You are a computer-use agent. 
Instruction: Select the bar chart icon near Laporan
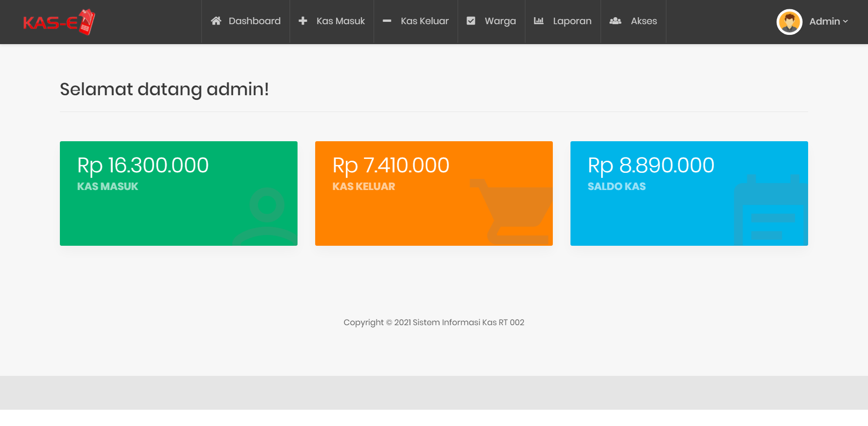click(538, 21)
